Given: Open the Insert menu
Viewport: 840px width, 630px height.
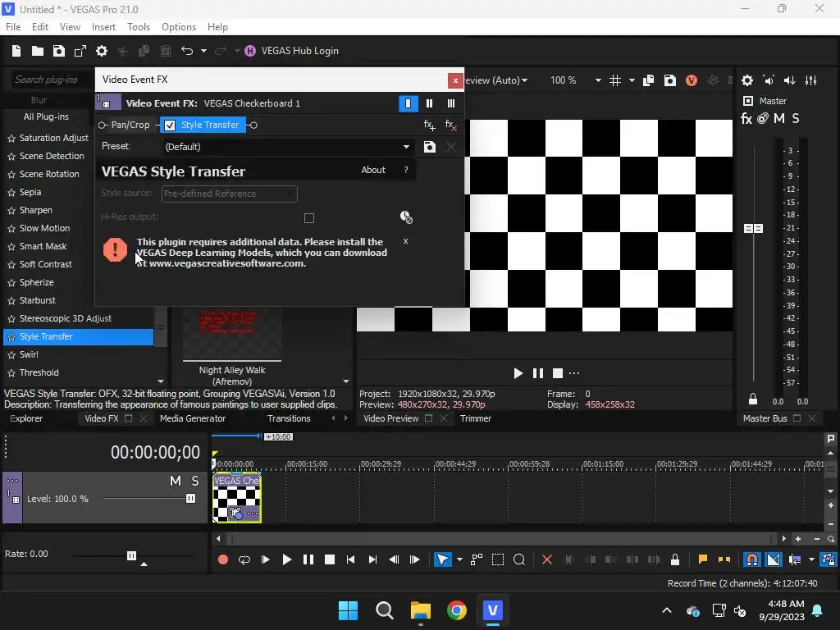Looking at the screenshot, I should click(103, 27).
